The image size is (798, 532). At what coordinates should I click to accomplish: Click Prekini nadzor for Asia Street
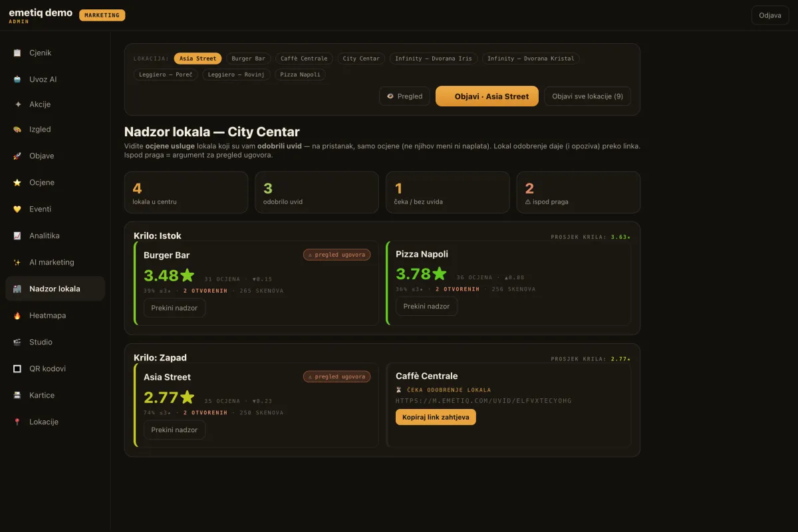click(x=174, y=430)
